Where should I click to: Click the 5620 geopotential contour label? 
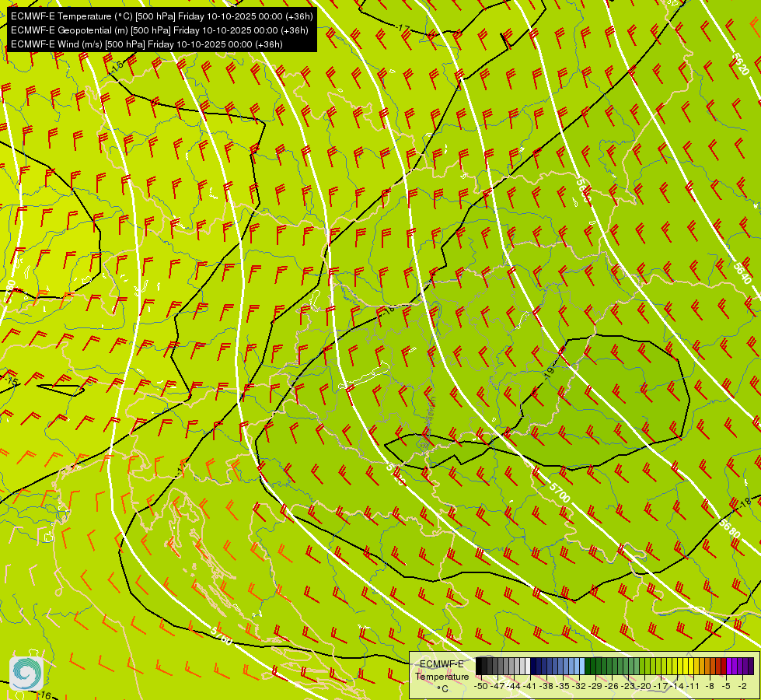(x=741, y=65)
